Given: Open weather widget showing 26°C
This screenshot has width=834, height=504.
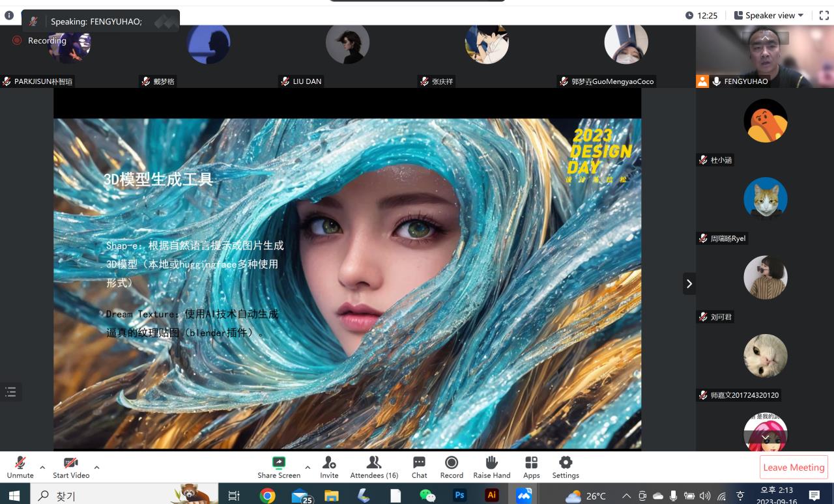Looking at the screenshot, I should pos(586,496).
